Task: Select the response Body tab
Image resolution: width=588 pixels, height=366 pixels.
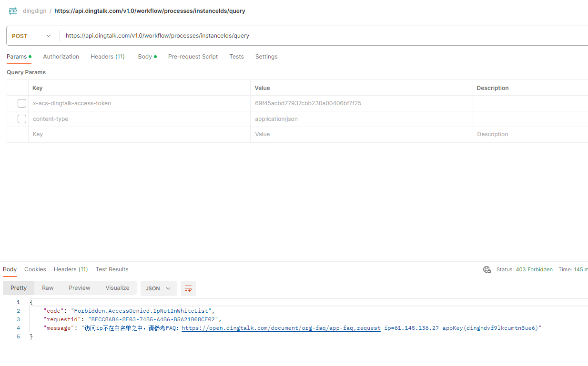Action: coord(10,269)
